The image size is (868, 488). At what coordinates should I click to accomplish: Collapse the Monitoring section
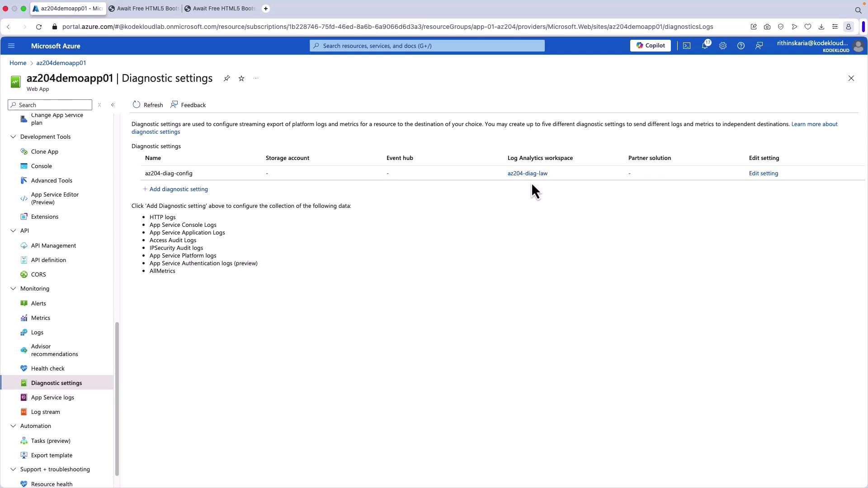pyautogui.click(x=13, y=289)
